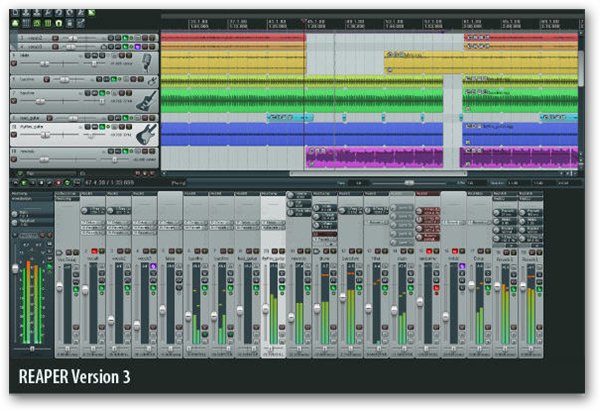This screenshot has width=600, height=411.
Task: Select the bright green bass waveform item
Action: [302, 101]
